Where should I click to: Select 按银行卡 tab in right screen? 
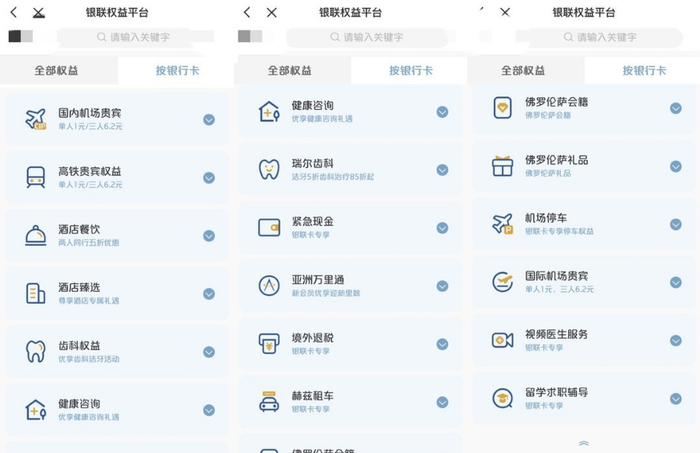click(x=642, y=70)
